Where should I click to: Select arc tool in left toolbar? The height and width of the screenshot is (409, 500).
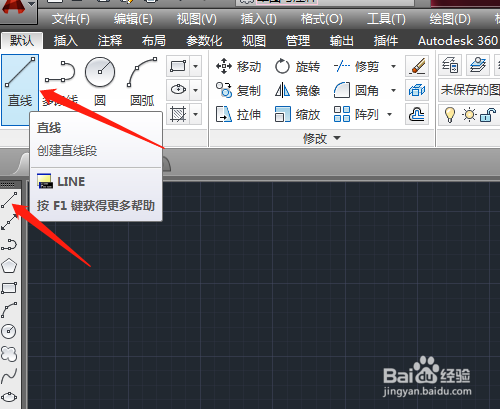(x=9, y=310)
